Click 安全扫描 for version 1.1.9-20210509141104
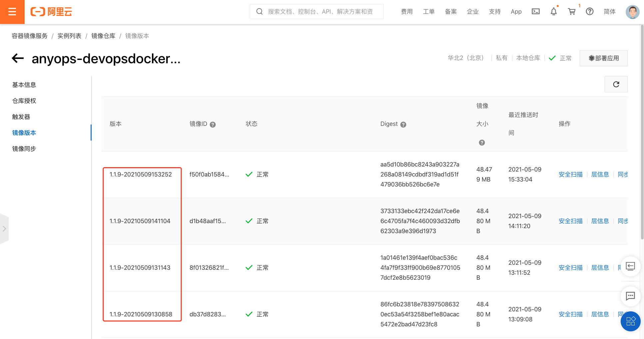Viewport: 644px width, 339px height. click(x=571, y=221)
